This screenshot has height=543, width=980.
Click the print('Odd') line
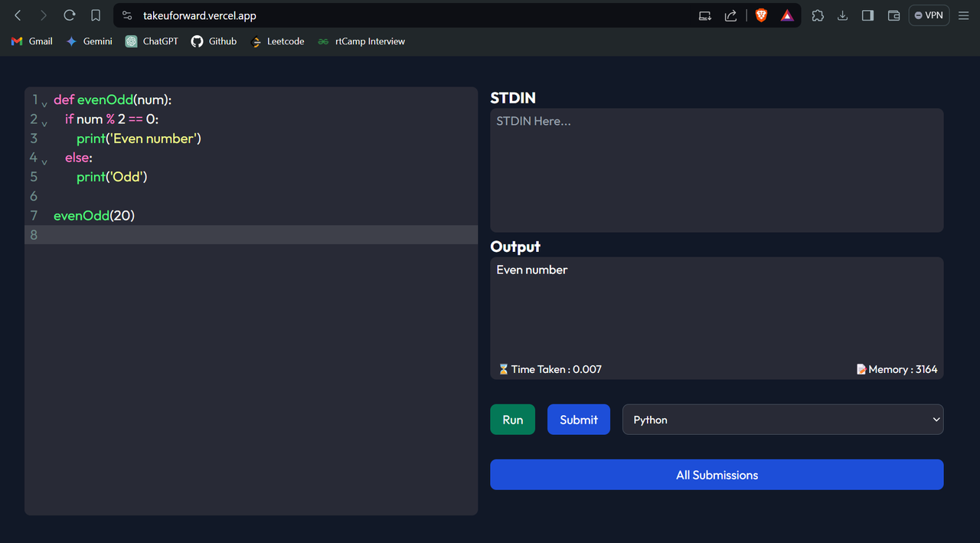coord(112,177)
